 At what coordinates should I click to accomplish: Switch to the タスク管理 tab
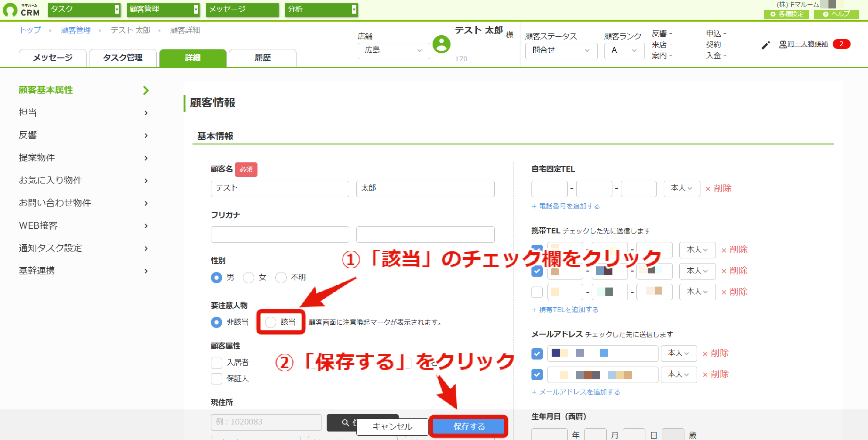(123, 58)
